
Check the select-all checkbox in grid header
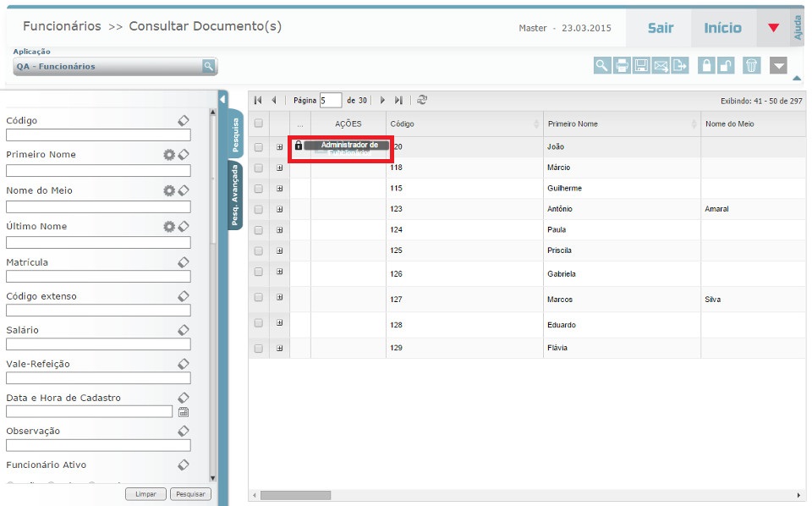pos(259,124)
